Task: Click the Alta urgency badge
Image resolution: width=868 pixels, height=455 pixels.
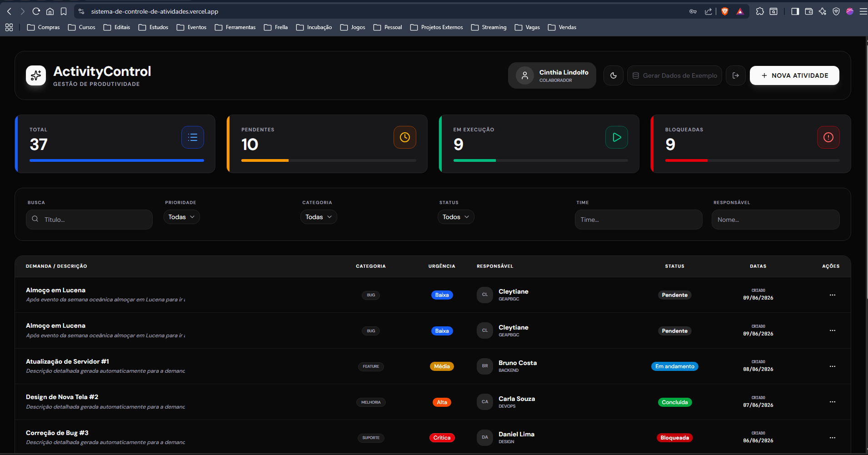Action: tap(442, 402)
